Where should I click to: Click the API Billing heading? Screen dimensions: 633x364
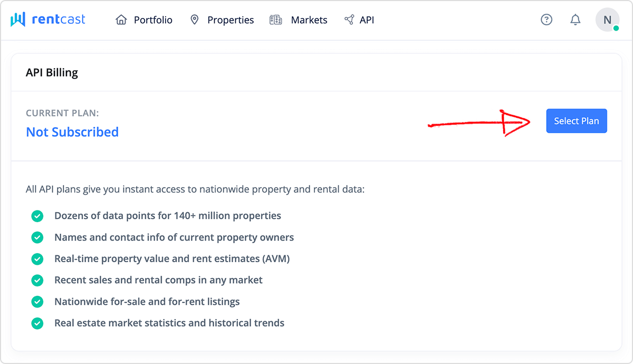pyautogui.click(x=52, y=73)
